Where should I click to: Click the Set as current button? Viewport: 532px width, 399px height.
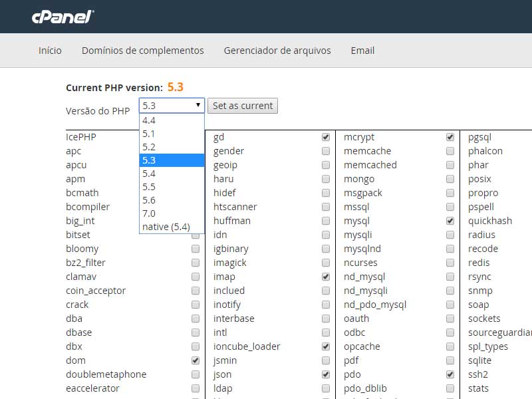click(243, 106)
